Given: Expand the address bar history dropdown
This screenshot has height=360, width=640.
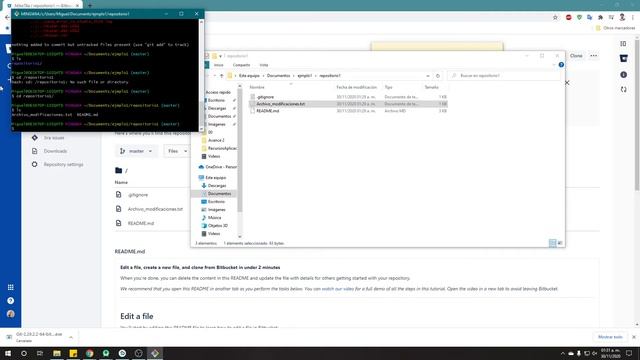Looking at the screenshot, I should (x=427, y=76).
